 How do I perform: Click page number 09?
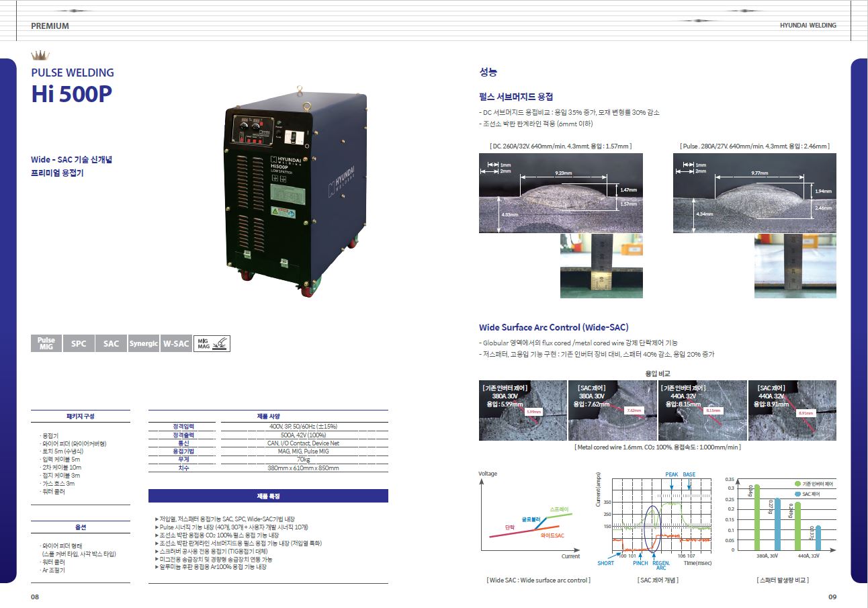pos(832,597)
